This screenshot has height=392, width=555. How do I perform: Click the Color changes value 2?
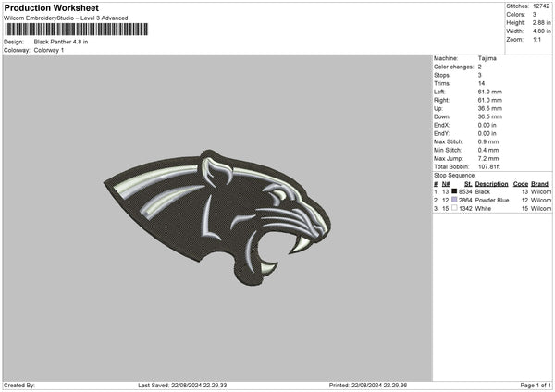479,67
